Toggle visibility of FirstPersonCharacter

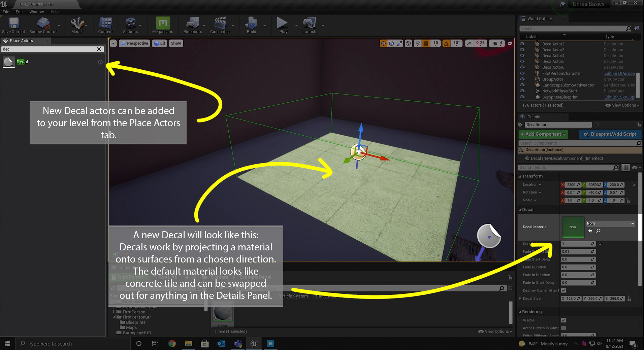[522, 73]
